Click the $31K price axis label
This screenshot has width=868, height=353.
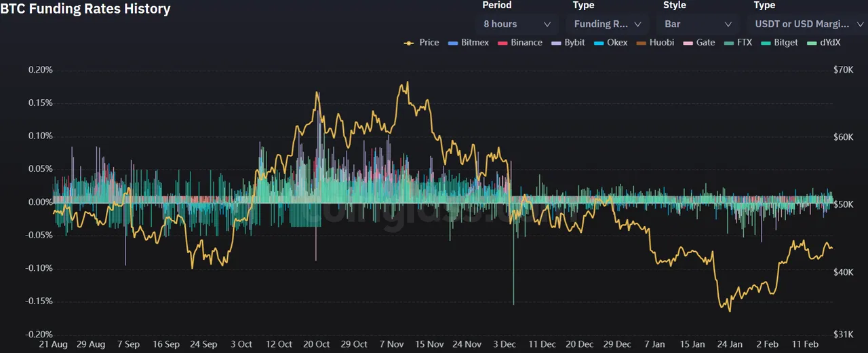point(844,335)
